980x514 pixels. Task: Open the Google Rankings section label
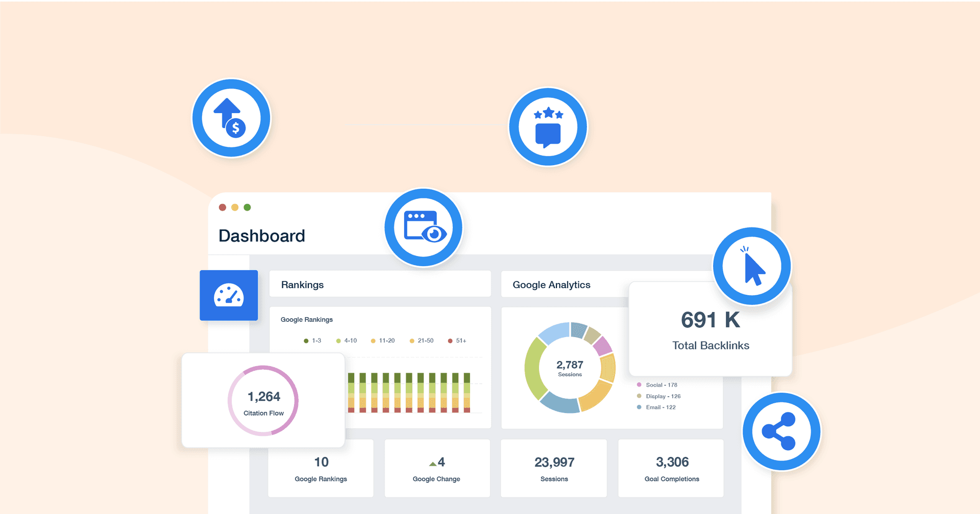tap(307, 319)
